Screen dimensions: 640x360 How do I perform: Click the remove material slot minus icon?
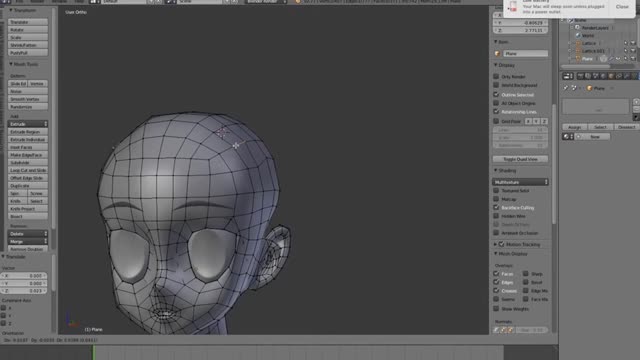[x=636, y=109]
